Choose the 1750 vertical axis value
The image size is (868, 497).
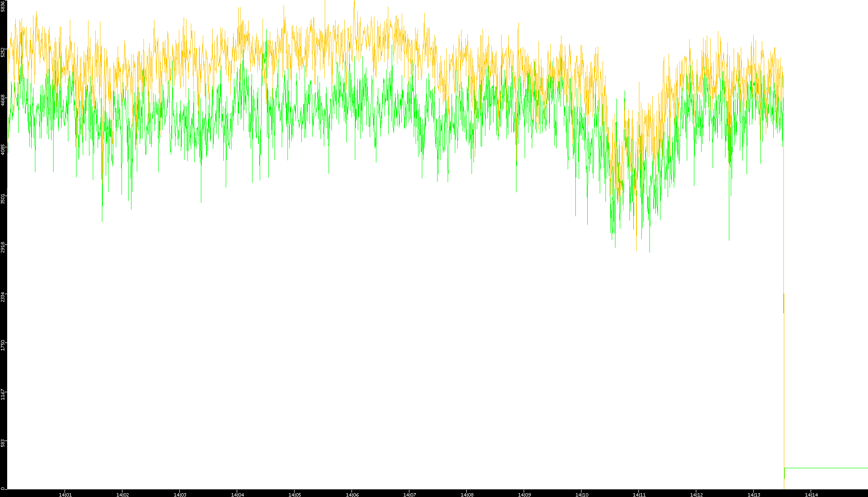[x=3, y=345]
